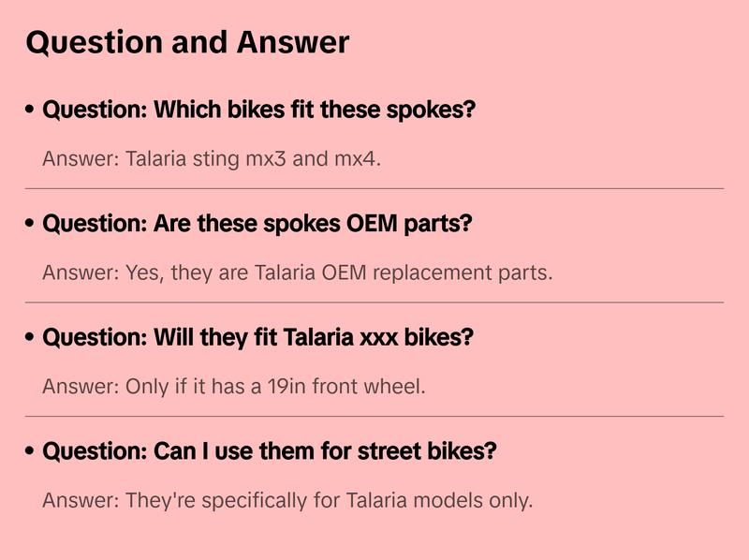
Task: Click the bullet before the street bikes question
Action: click(x=31, y=452)
